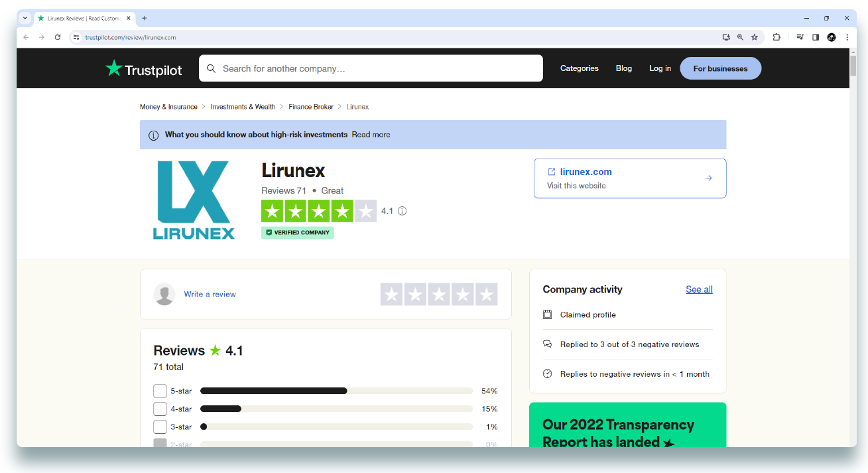Open the tab search dropdown arrow

25,18
